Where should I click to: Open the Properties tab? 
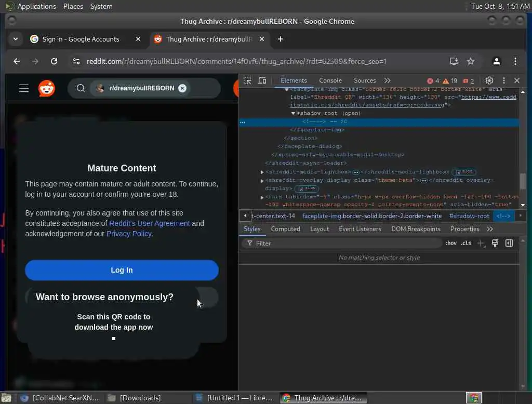coord(465,229)
